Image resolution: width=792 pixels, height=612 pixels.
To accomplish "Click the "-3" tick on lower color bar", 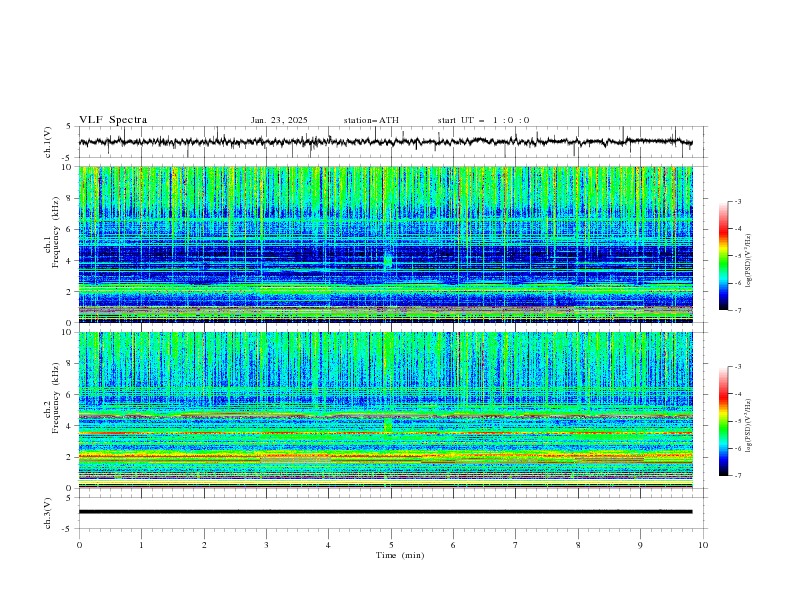I will pos(738,367).
